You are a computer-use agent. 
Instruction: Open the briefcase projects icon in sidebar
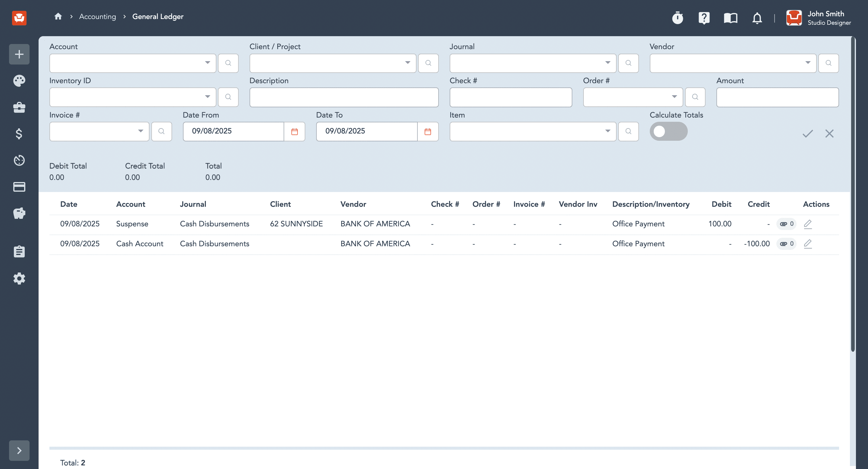(x=19, y=108)
